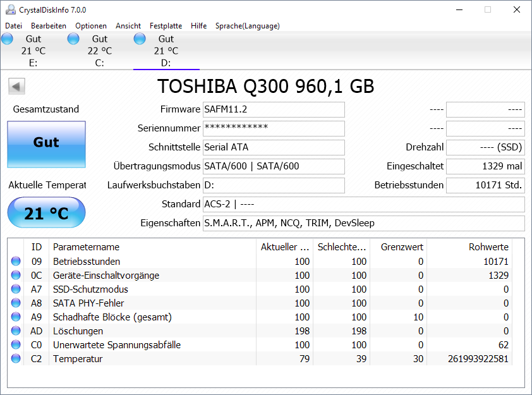Select the SSD-Schutzmodus parameter name
The image size is (532, 395).
[x=90, y=289]
